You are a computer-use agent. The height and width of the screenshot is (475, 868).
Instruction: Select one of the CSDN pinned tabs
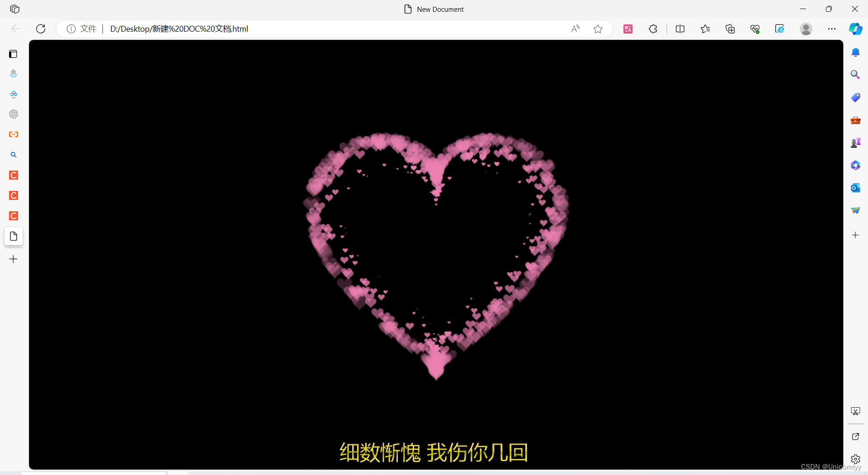(13, 175)
